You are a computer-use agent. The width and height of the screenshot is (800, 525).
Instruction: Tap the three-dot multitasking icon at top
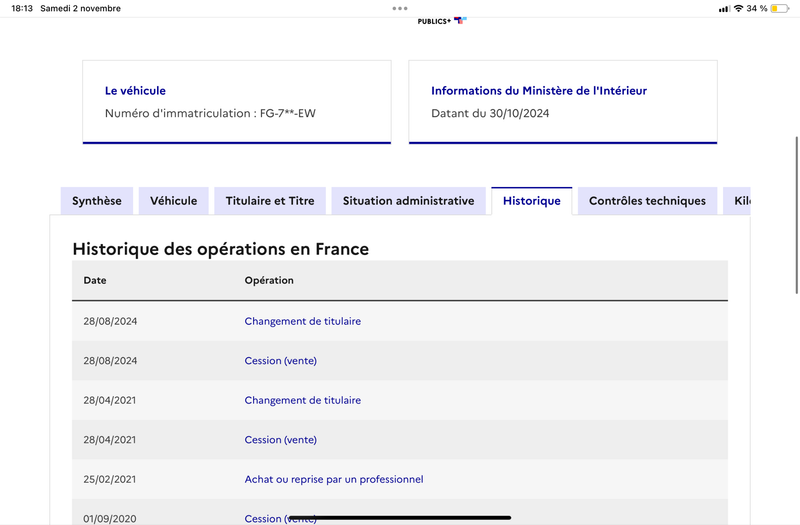point(400,8)
